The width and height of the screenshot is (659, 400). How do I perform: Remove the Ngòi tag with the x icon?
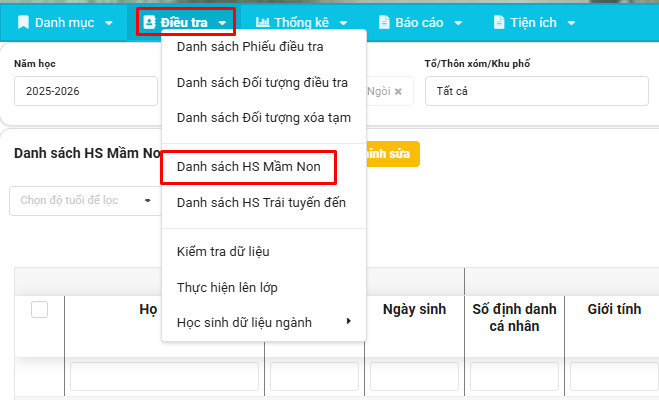(398, 91)
